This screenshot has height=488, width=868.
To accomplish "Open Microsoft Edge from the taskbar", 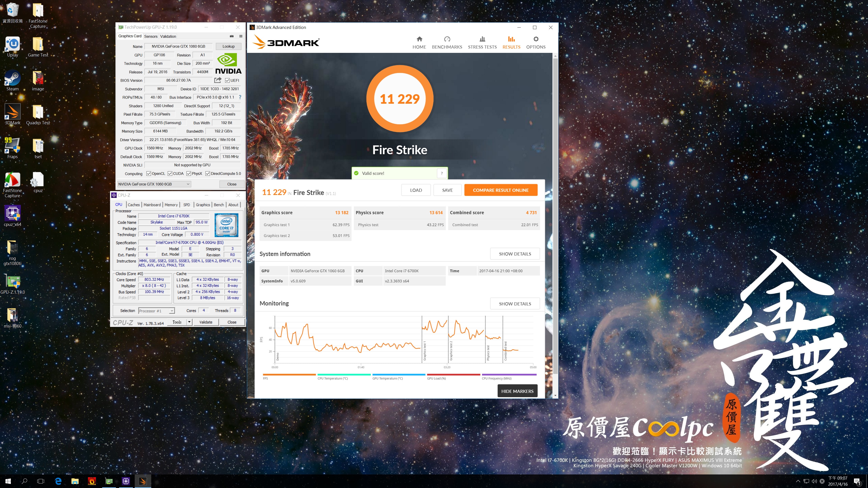I will [x=58, y=481].
